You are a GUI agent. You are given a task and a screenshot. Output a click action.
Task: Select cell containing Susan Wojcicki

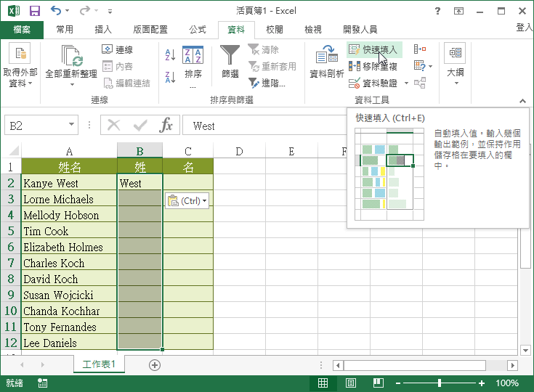(x=69, y=295)
